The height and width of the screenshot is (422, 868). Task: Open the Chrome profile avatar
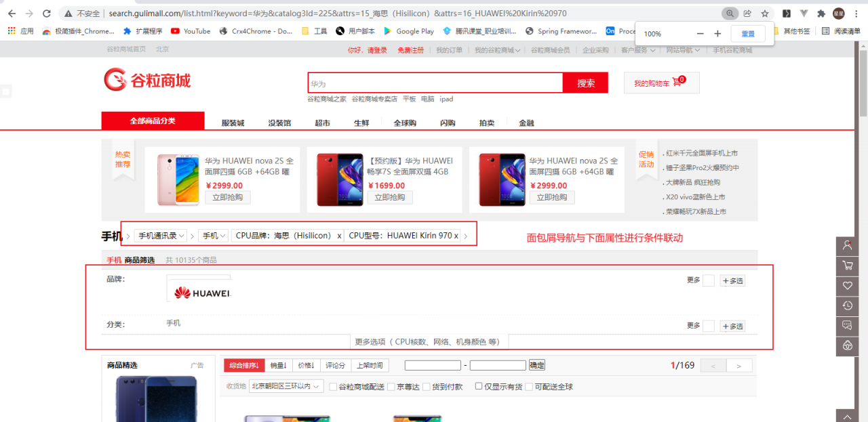[x=839, y=14]
